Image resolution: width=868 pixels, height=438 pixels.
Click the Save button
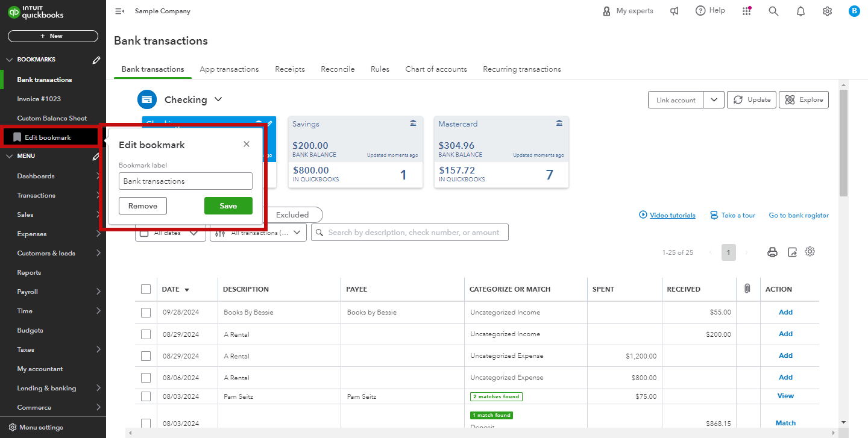(x=228, y=206)
